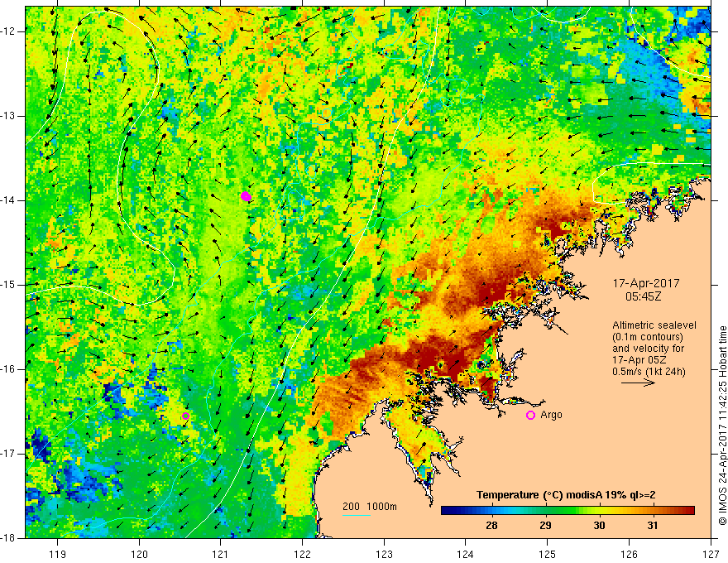The width and height of the screenshot is (728, 563).
Task: Click the IMOS copyright timestamp text
Action: click(x=722, y=426)
